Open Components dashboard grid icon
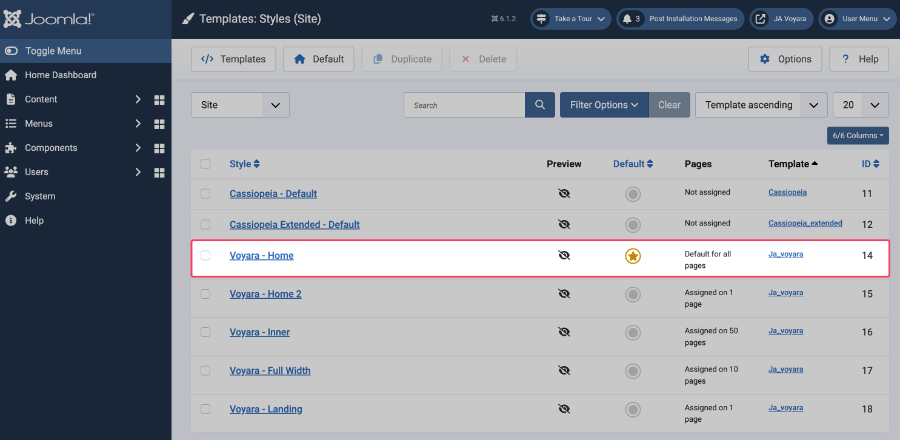The image size is (900, 440). 160,148
